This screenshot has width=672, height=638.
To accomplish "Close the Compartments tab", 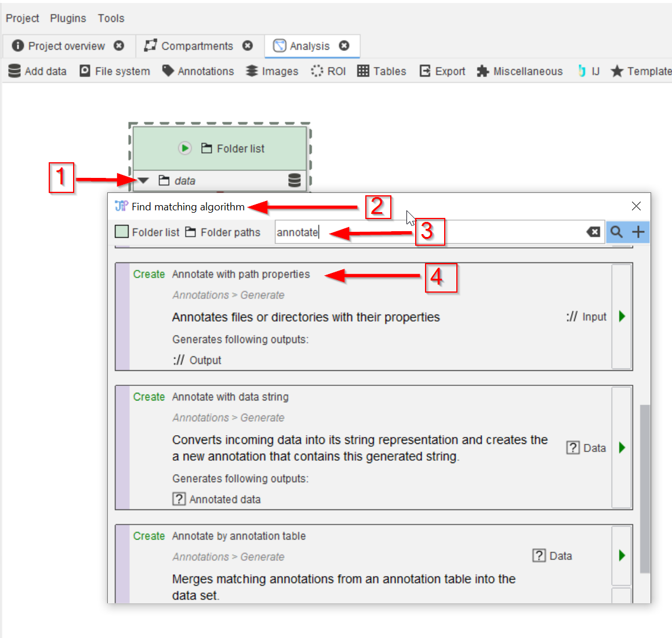I will pyautogui.click(x=248, y=46).
